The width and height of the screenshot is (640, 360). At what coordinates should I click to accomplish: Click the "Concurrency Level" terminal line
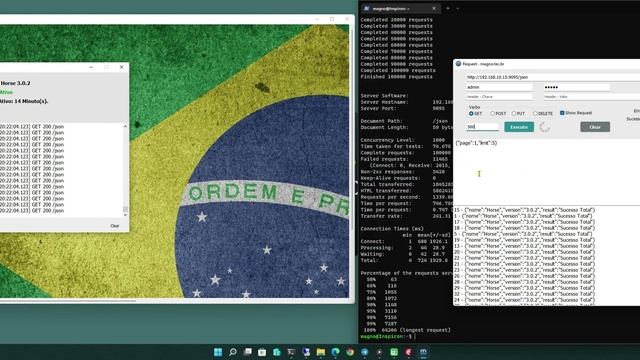tap(403, 140)
